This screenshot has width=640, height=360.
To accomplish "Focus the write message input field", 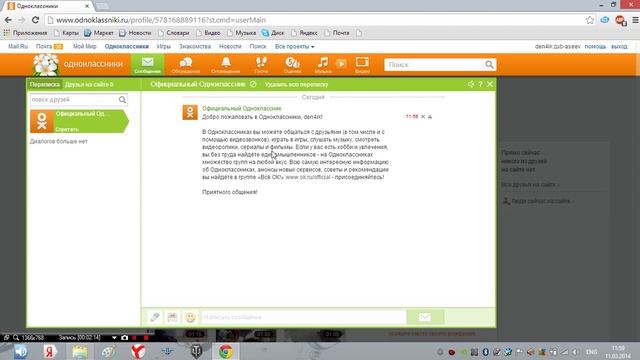I will coord(303,317).
